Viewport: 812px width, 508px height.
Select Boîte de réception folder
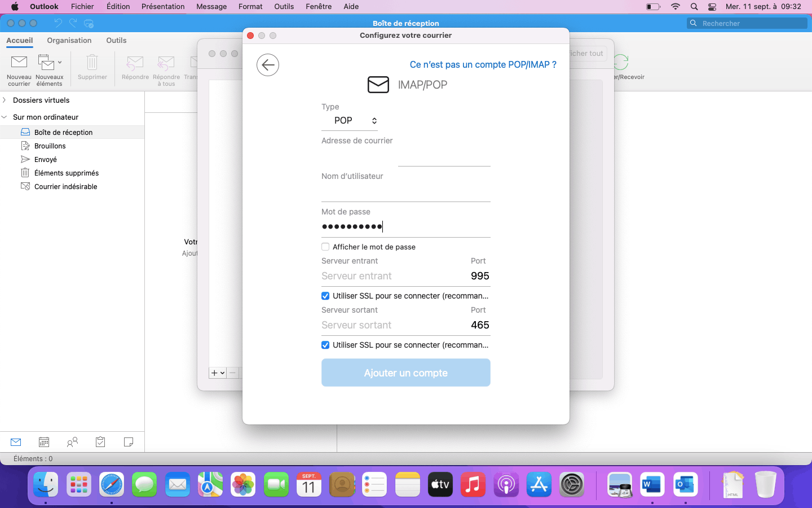(x=72, y=132)
